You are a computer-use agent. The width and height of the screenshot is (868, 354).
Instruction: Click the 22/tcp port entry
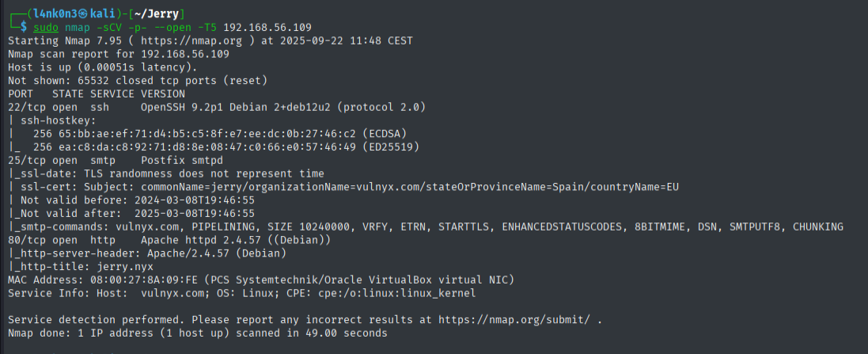27,107
